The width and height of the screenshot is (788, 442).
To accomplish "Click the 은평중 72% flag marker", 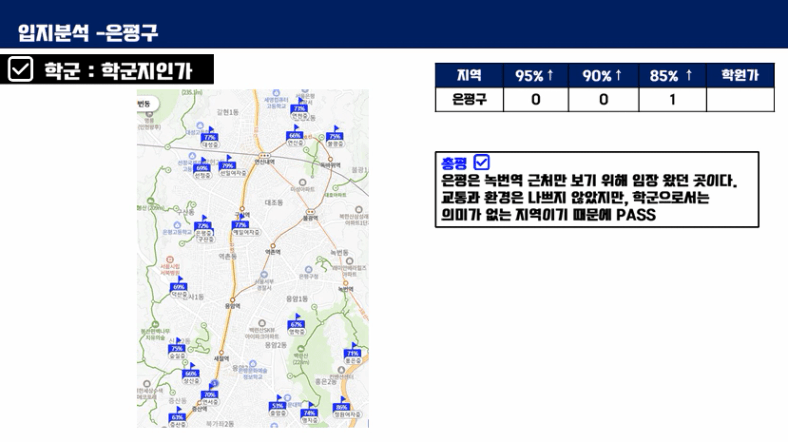I will (x=204, y=226).
